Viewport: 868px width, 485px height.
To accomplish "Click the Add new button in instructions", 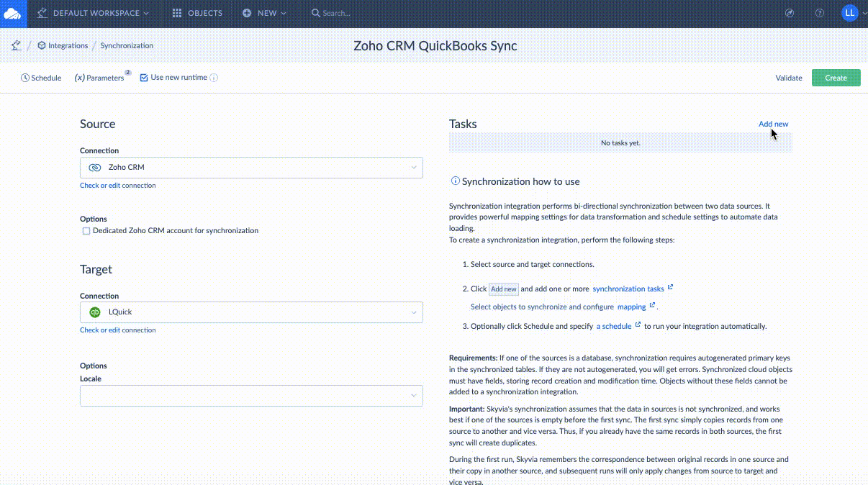I will pyautogui.click(x=504, y=289).
